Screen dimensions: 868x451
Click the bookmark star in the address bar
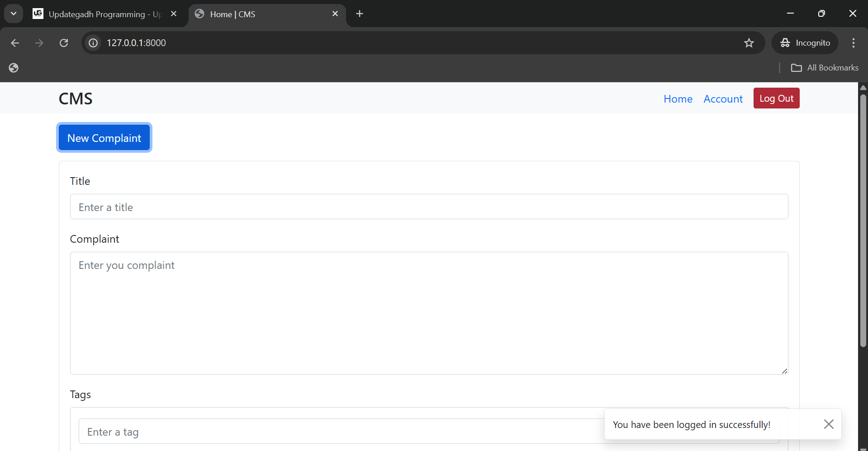click(749, 42)
